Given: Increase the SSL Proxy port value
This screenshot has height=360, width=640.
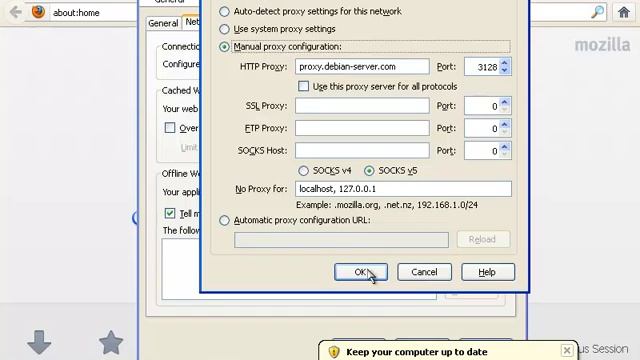Looking at the screenshot, I should [x=504, y=102].
